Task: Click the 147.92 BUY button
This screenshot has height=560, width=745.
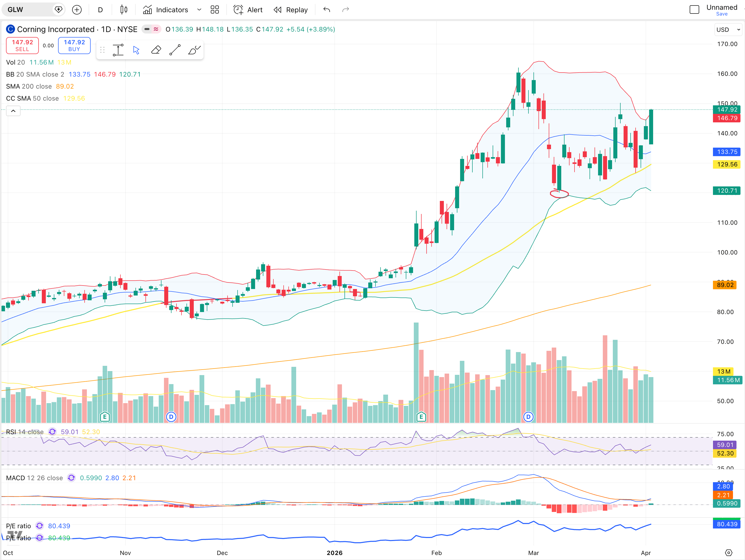Action: (74, 46)
